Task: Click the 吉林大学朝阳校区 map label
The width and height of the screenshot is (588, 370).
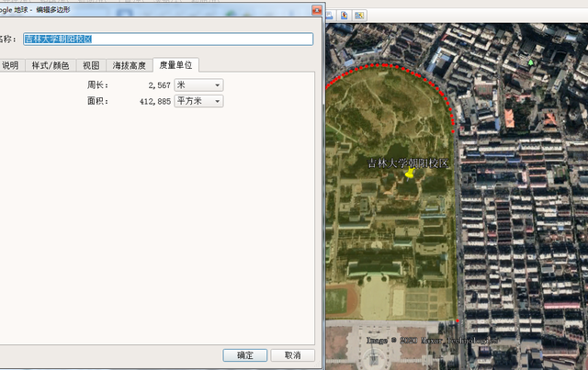Action: coord(408,163)
